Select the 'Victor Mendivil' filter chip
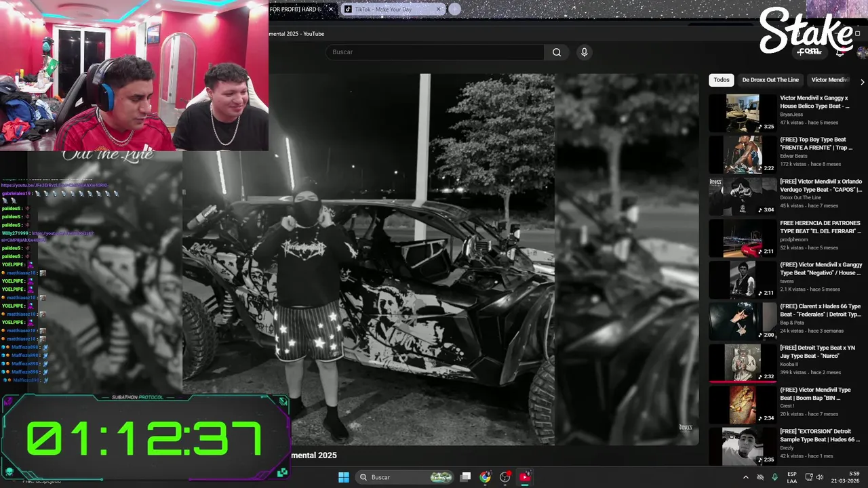The image size is (868, 488). (830, 80)
